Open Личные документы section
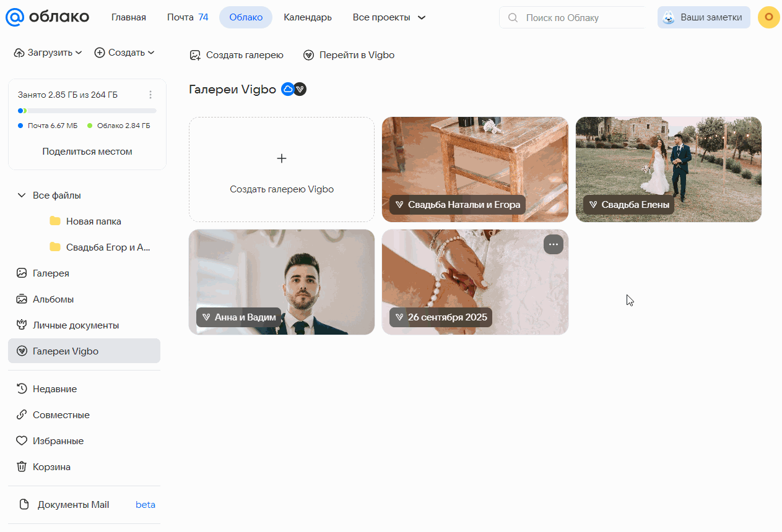Viewport: 782px width, 532px height. 76,325
